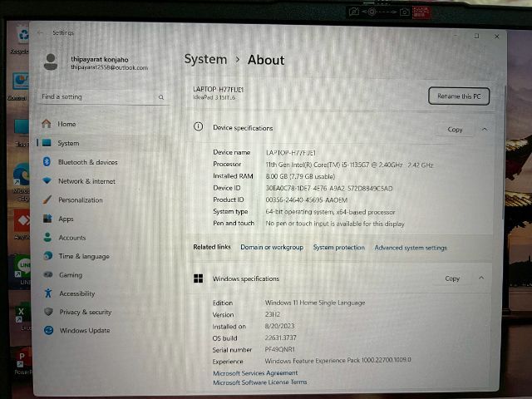Go to Network & internet
The width and height of the screenshot is (532, 399).
(x=86, y=181)
